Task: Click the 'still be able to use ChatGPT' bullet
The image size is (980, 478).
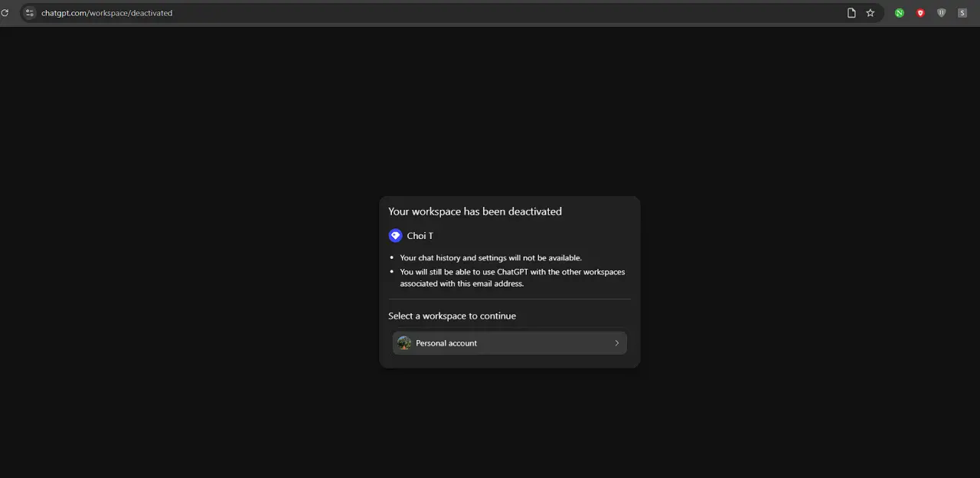Action: 512,277
